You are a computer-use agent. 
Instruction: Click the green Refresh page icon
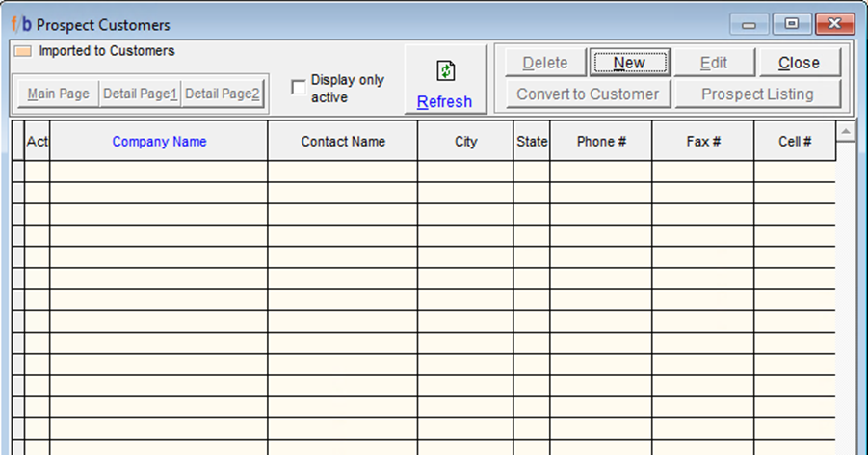(445, 70)
